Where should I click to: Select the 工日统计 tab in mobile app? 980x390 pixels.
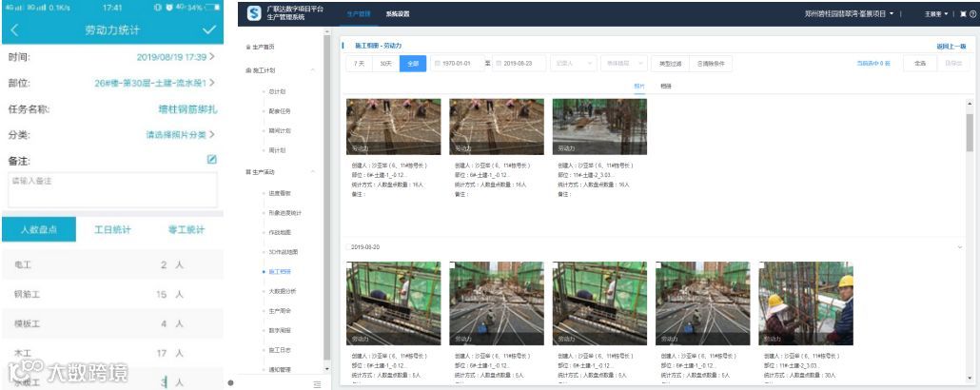click(112, 229)
